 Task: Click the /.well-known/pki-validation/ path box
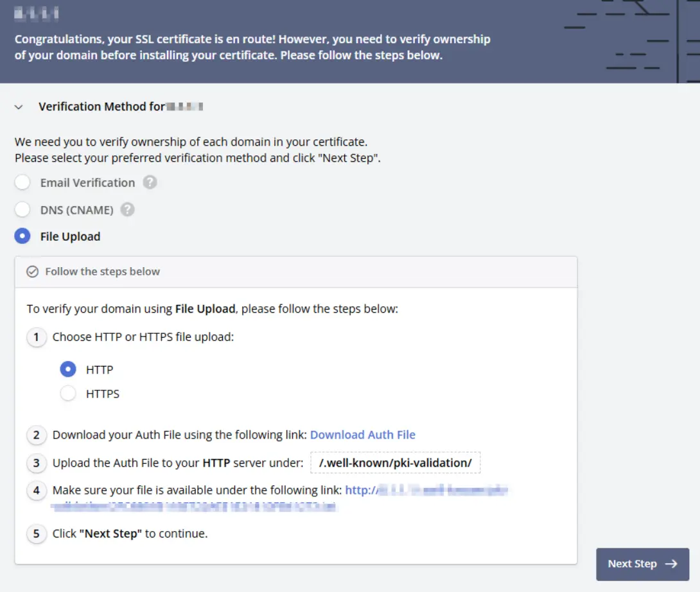(x=395, y=463)
